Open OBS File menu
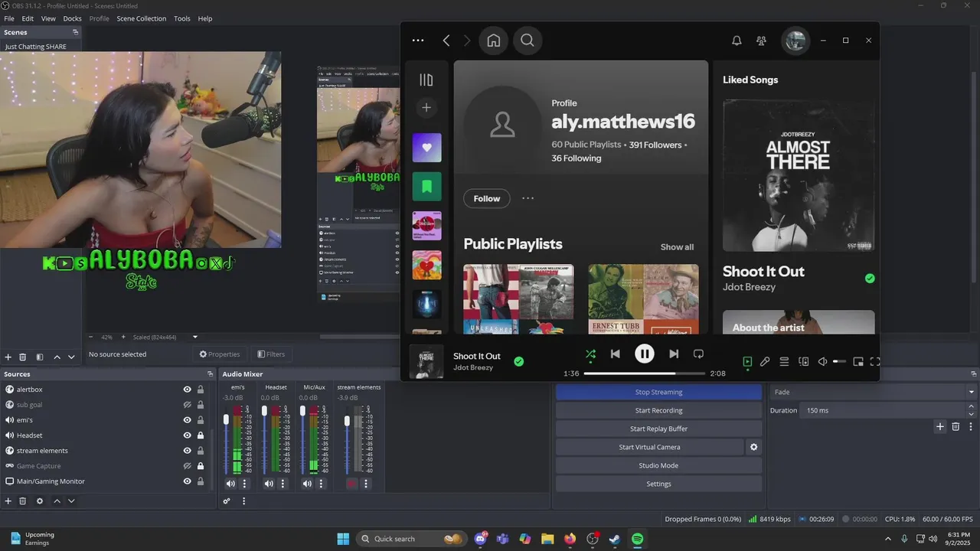The height and width of the screenshot is (551, 980). coord(9,18)
